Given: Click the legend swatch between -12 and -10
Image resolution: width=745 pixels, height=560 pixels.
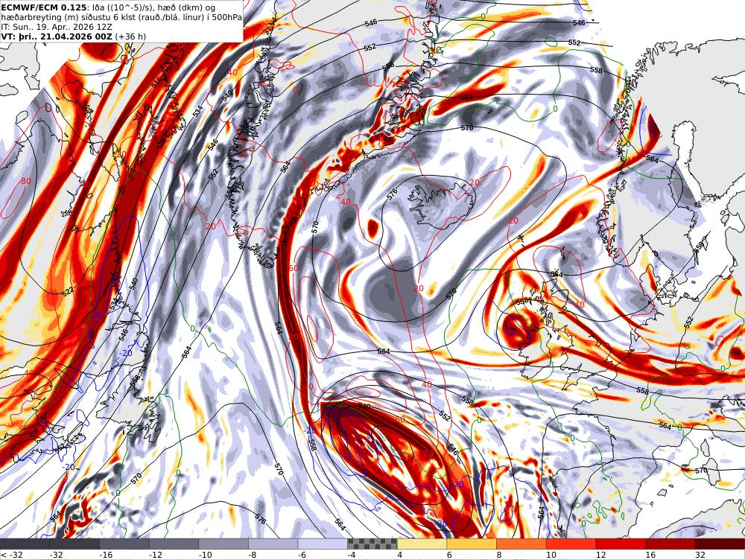Looking at the screenshot, I should click(x=174, y=544).
